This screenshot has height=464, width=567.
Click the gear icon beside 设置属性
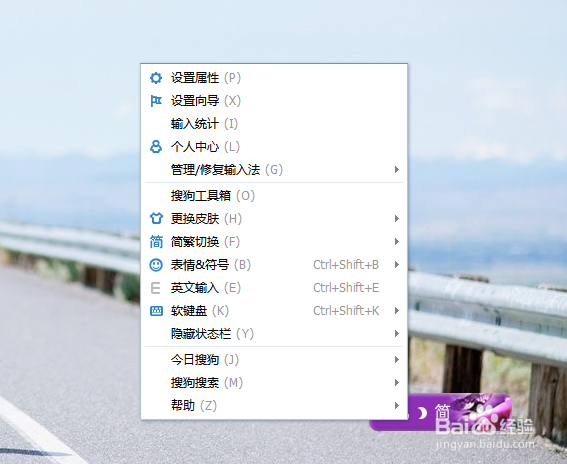click(x=156, y=78)
